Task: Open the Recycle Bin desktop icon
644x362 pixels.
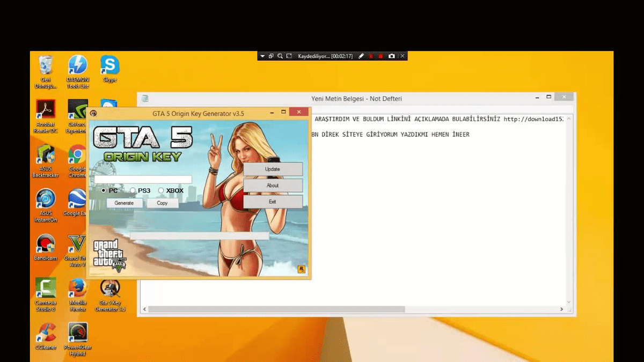Action: click(x=46, y=71)
